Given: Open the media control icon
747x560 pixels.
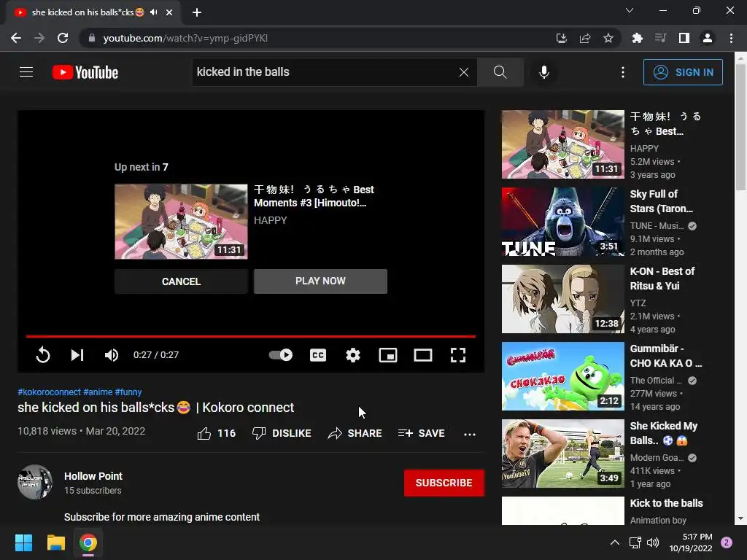Looking at the screenshot, I should pyautogui.click(x=660, y=38).
